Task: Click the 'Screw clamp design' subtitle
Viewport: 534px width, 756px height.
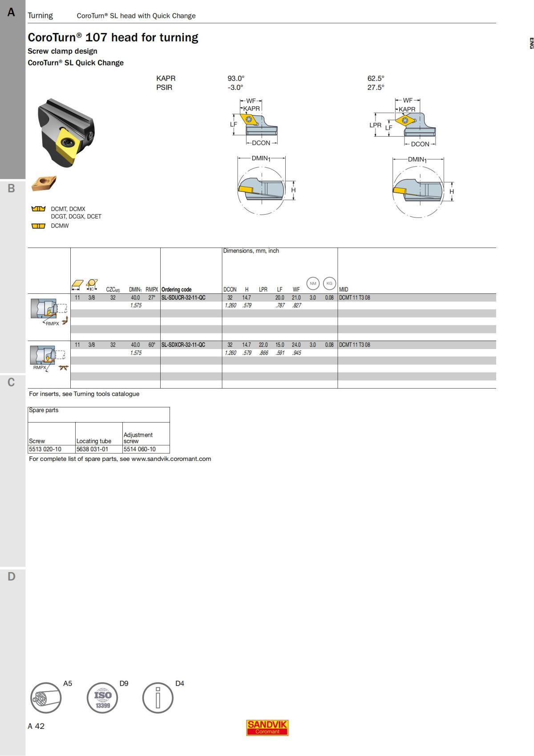Action: pyautogui.click(x=62, y=51)
